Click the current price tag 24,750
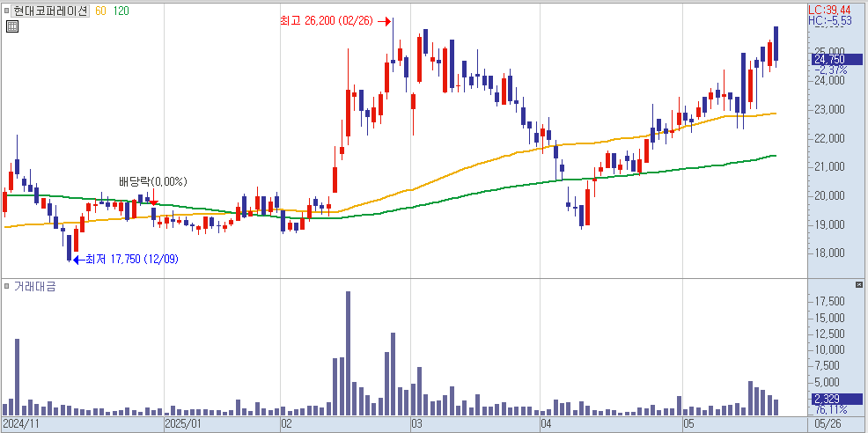 point(837,59)
